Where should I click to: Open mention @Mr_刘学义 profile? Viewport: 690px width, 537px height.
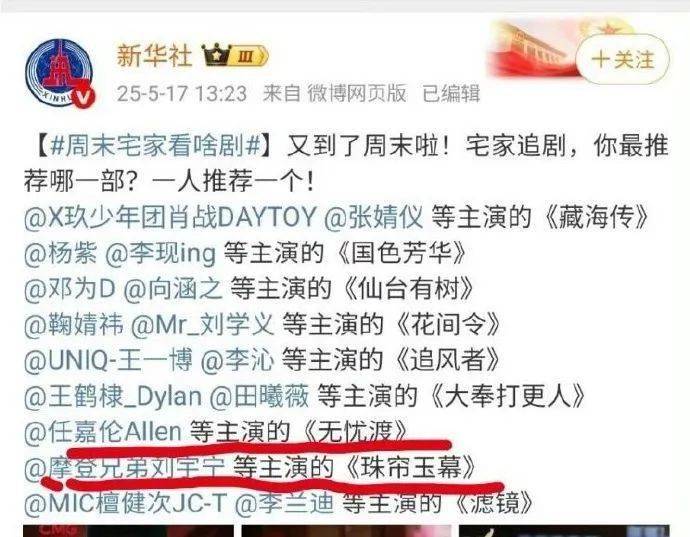[x=202, y=325]
